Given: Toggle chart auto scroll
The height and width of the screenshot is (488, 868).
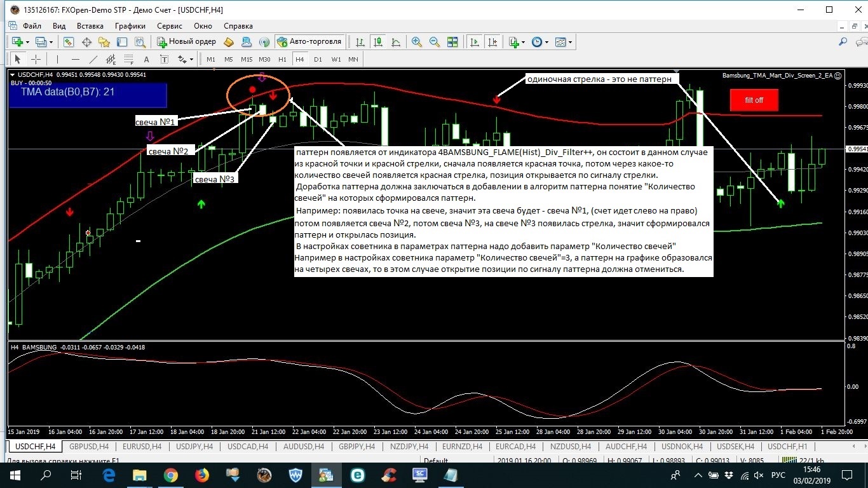Looking at the screenshot, I should (x=474, y=42).
